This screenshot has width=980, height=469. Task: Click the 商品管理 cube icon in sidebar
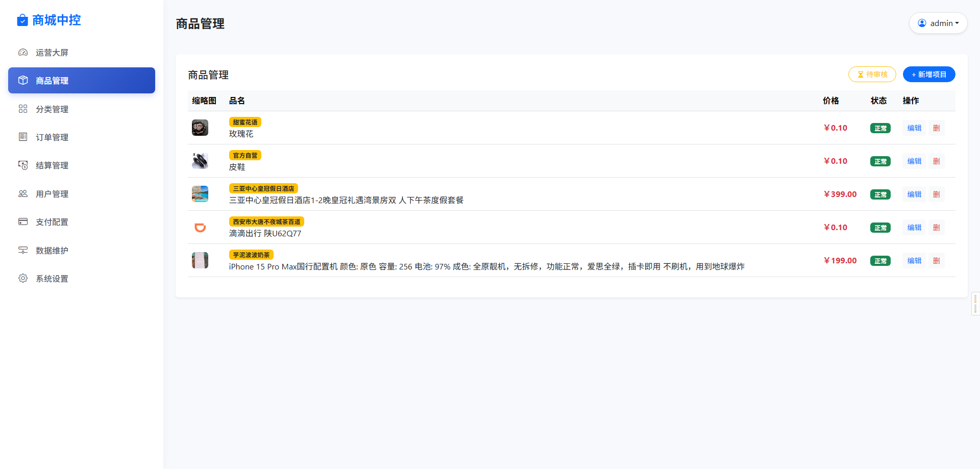click(x=23, y=80)
